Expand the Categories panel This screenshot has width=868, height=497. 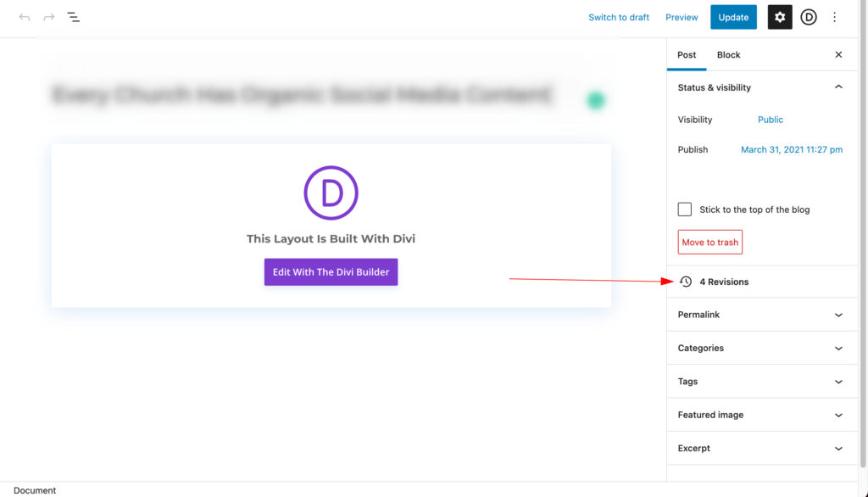(762, 348)
